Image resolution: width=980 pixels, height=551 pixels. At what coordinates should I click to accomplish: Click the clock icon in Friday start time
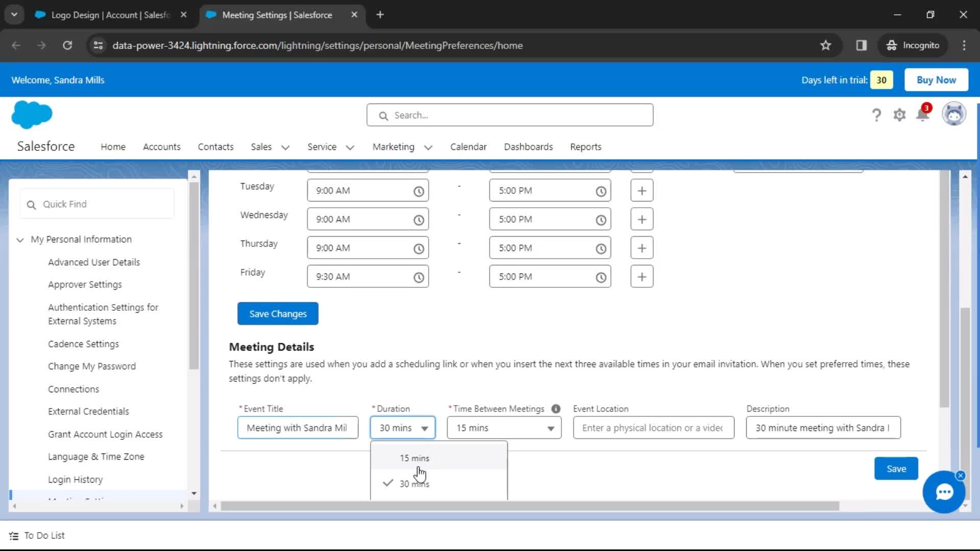point(419,277)
